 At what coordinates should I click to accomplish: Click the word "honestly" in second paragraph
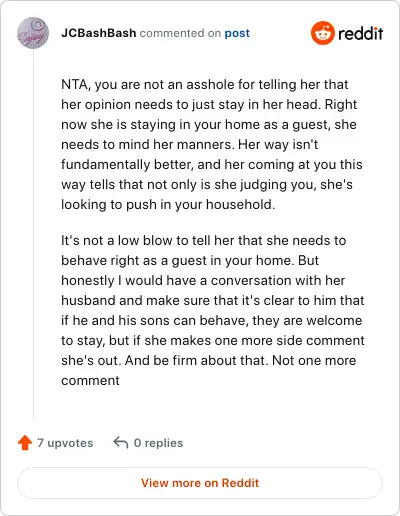tap(88, 281)
